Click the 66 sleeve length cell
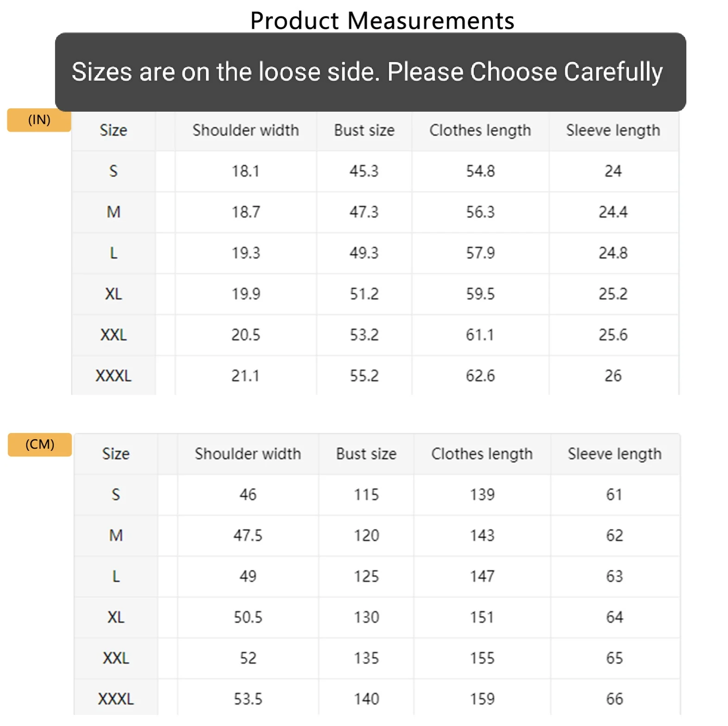728x726 pixels. (x=615, y=699)
